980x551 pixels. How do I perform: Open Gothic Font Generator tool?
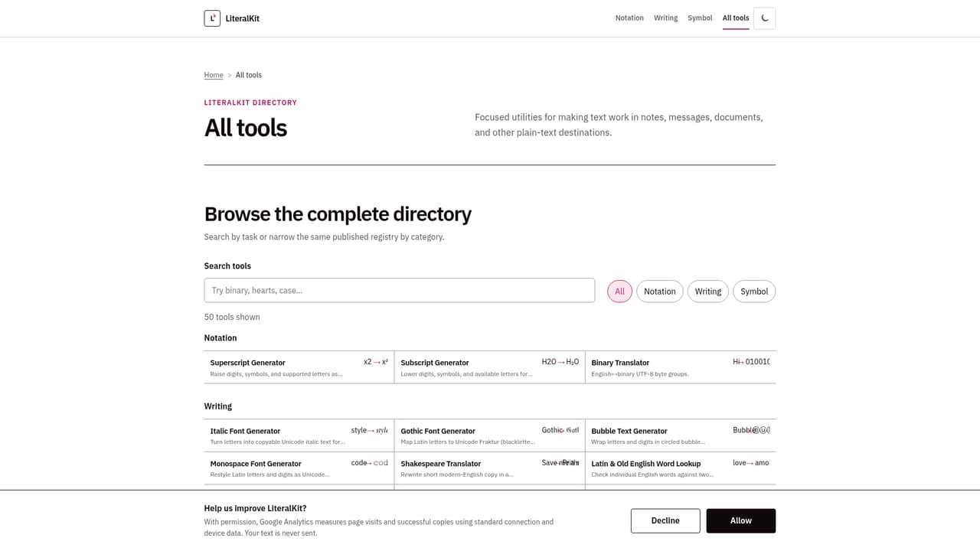(489, 435)
